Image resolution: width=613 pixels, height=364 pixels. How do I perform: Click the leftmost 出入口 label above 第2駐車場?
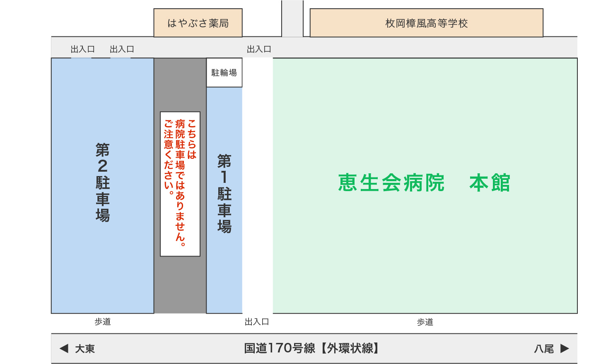click(x=83, y=49)
